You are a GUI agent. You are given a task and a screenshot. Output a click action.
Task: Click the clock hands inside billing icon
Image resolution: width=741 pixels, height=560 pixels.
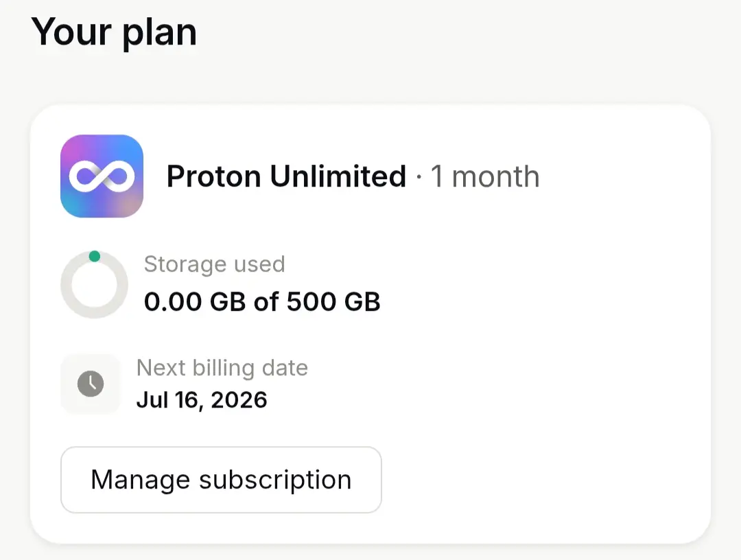[92, 382]
